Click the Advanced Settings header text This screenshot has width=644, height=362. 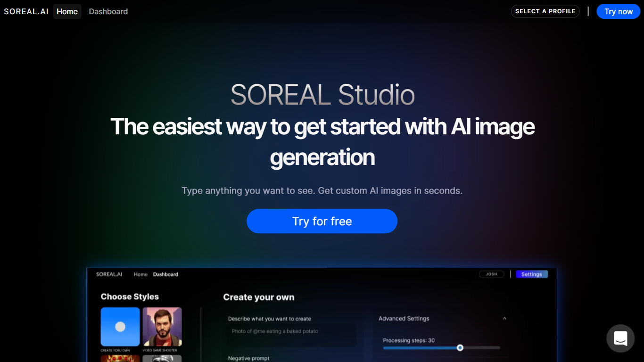tap(404, 319)
